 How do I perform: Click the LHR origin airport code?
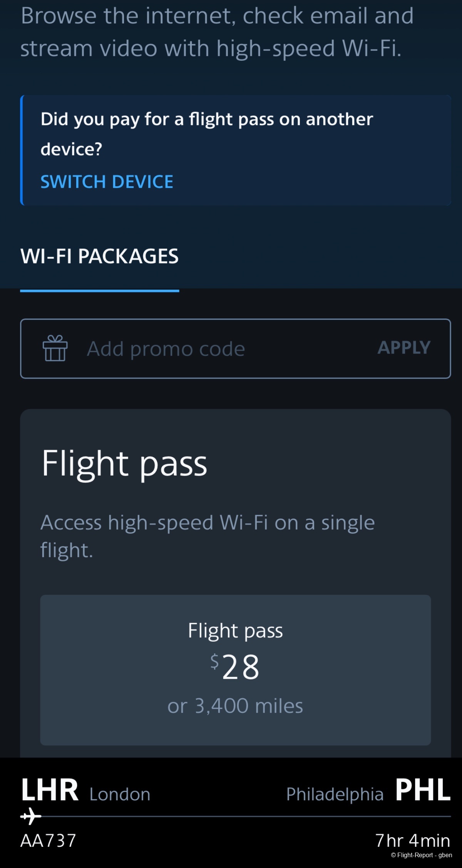pos(49,790)
